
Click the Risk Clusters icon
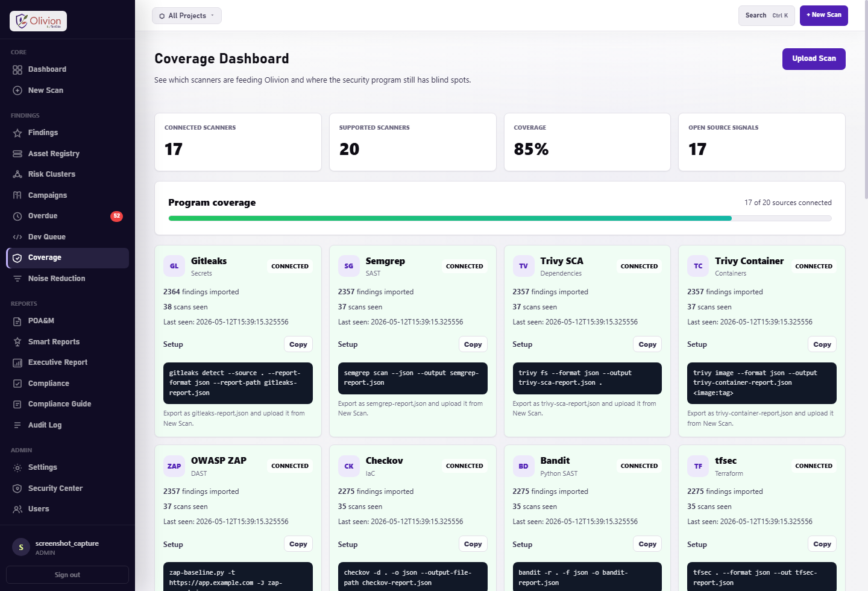(x=17, y=174)
